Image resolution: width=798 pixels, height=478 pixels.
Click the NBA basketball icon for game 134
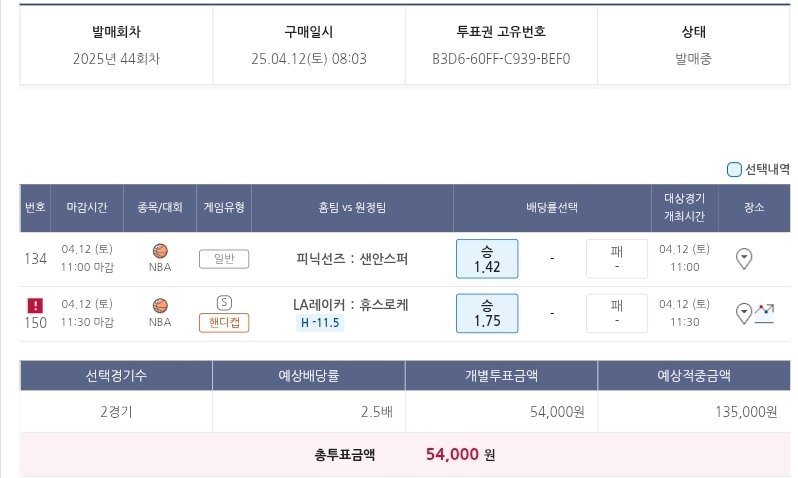160,251
